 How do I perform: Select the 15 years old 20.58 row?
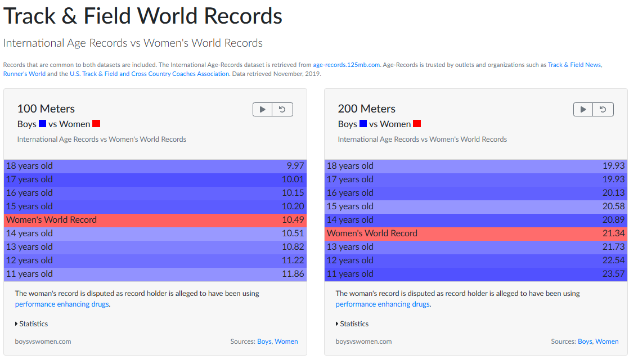click(475, 206)
